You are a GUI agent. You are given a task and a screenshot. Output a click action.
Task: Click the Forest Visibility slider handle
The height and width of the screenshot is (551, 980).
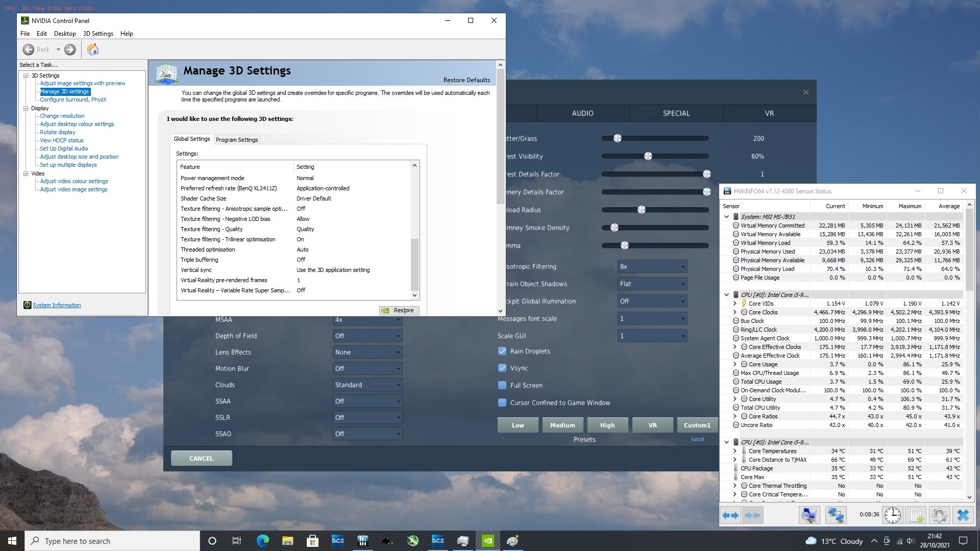click(x=648, y=156)
